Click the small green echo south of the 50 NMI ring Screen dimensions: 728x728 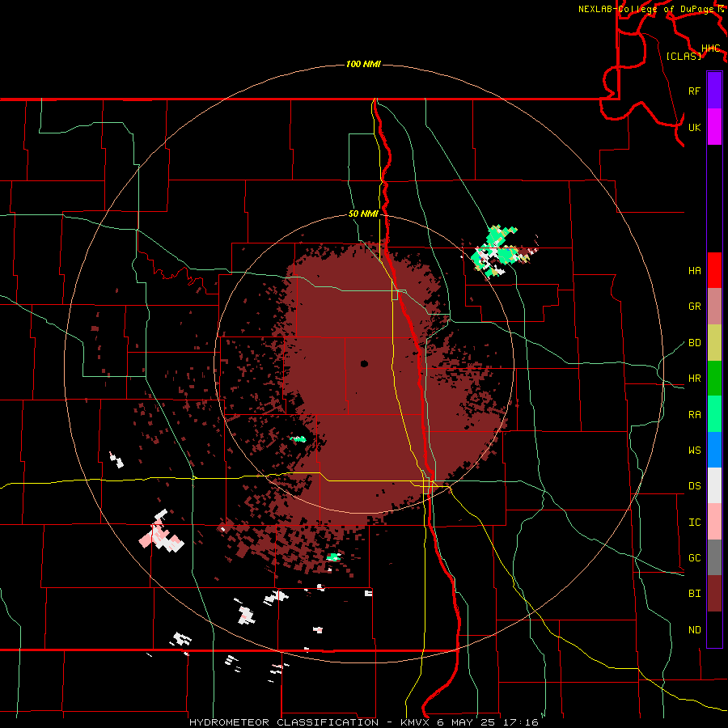[x=333, y=557]
